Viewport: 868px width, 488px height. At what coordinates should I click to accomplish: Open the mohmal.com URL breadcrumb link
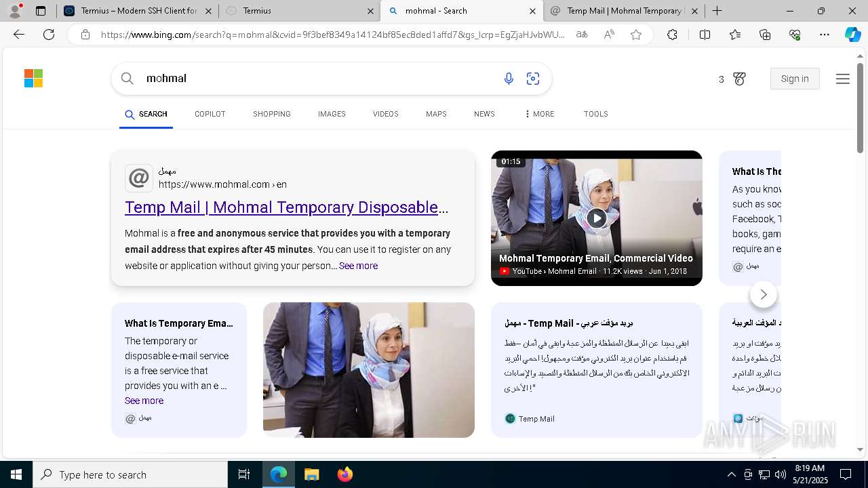[222, 184]
